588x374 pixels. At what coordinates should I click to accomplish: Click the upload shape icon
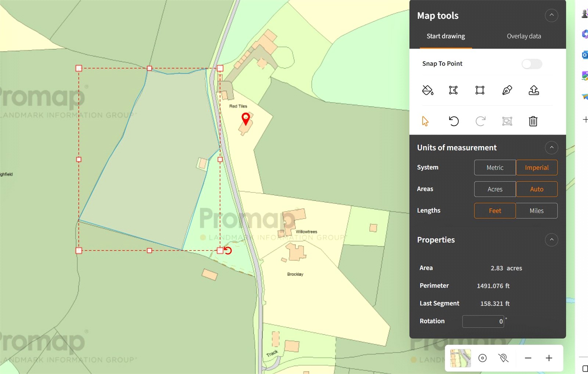click(x=534, y=90)
